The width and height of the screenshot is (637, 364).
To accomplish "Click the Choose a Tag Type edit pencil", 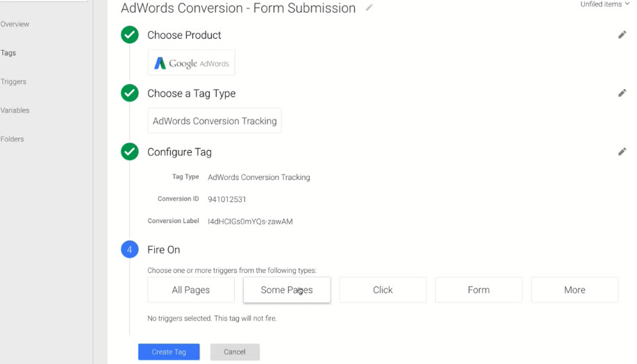I will pyautogui.click(x=622, y=93).
